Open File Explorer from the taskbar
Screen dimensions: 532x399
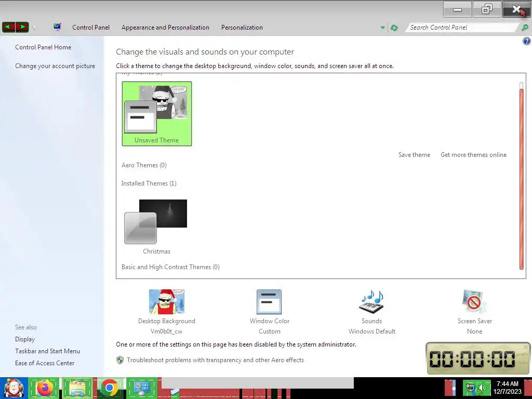pyautogui.click(x=77, y=388)
